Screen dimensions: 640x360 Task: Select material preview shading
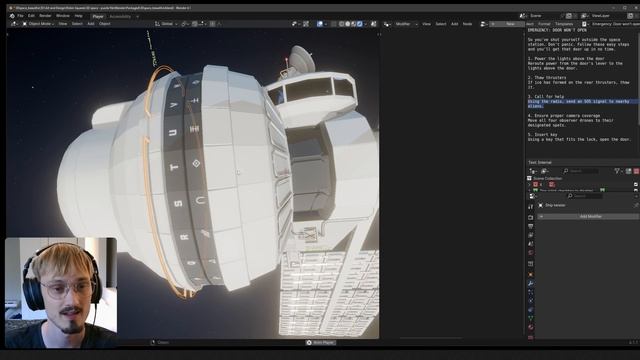tap(353, 24)
